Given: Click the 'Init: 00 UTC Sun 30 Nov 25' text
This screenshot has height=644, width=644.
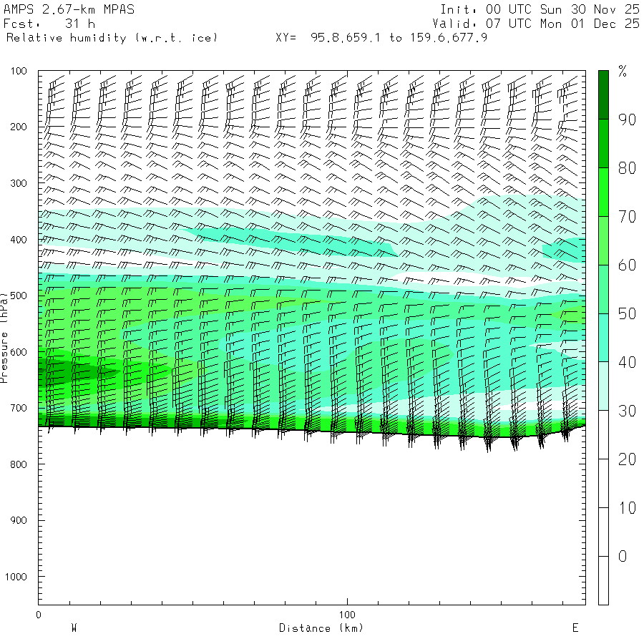Looking at the screenshot, I should point(540,9).
